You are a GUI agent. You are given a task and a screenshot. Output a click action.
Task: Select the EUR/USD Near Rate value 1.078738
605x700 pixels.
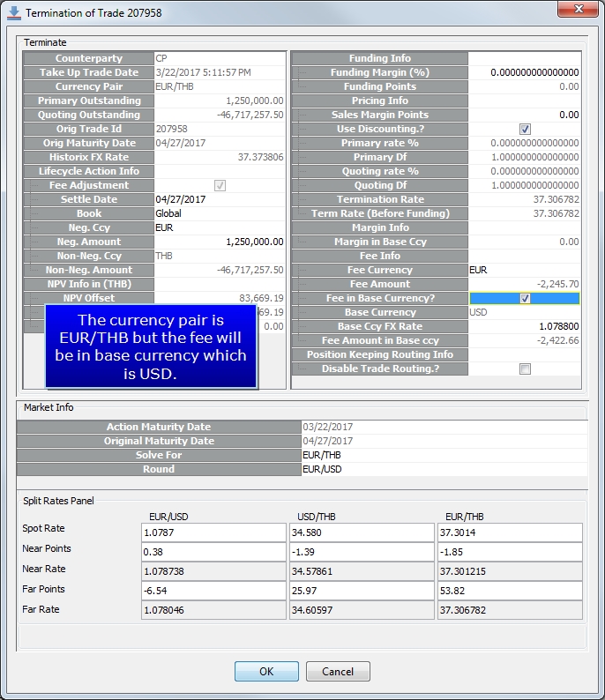213,571
